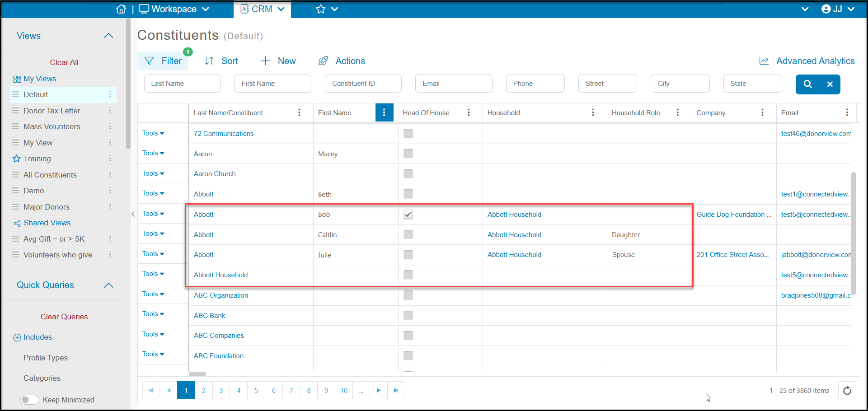Click the home icon in top bar

click(121, 9)
